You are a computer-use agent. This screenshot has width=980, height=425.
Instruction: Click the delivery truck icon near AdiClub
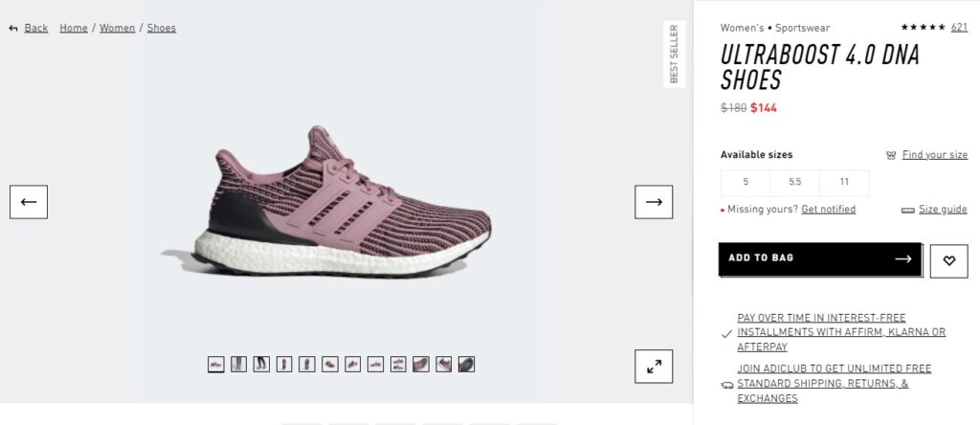click(726, 385)
